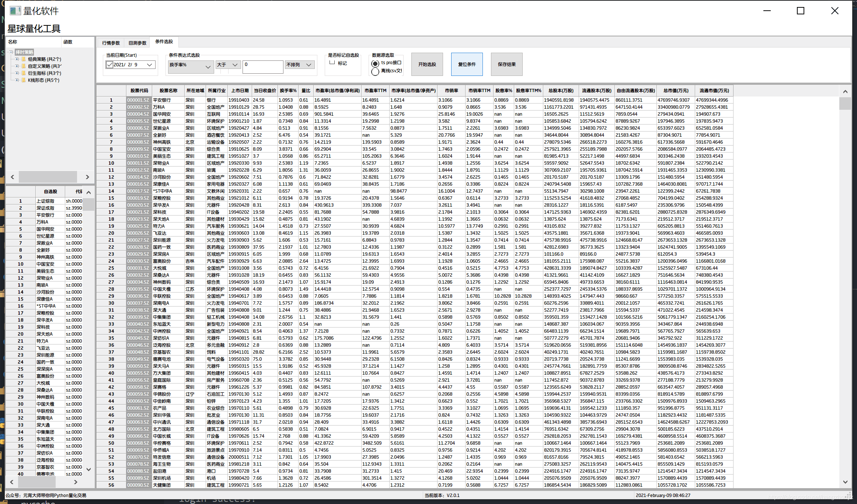The height and width of the screenshot is (504, 857).
Task: Select the 条件选股 tab
Action: (x=164, y=42)
